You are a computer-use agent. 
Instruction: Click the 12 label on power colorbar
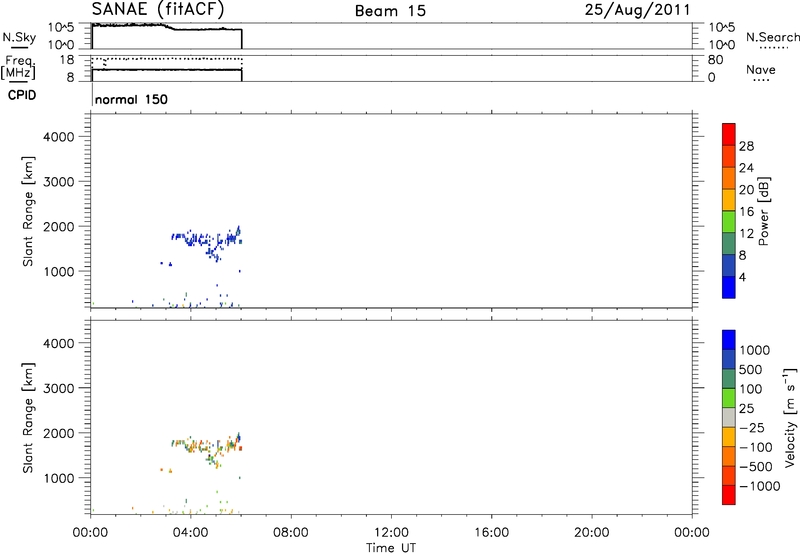[746, 234]
